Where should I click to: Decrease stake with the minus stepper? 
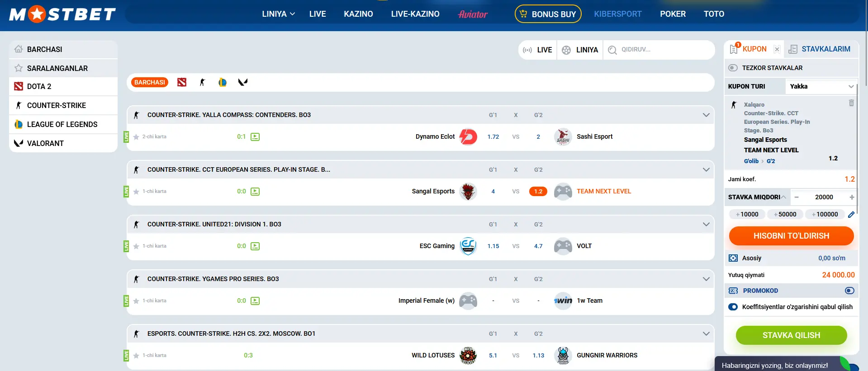coord(797,197)
